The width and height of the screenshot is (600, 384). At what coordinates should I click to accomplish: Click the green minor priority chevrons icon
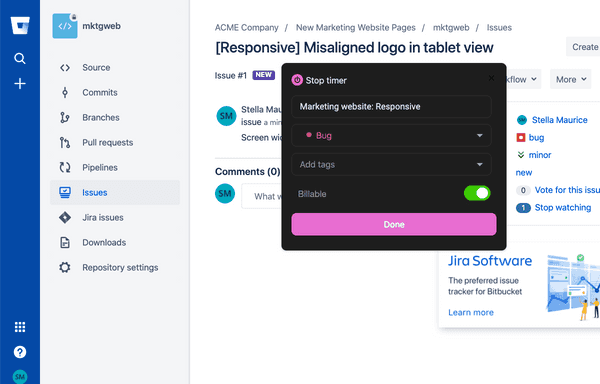pos(521,155)
